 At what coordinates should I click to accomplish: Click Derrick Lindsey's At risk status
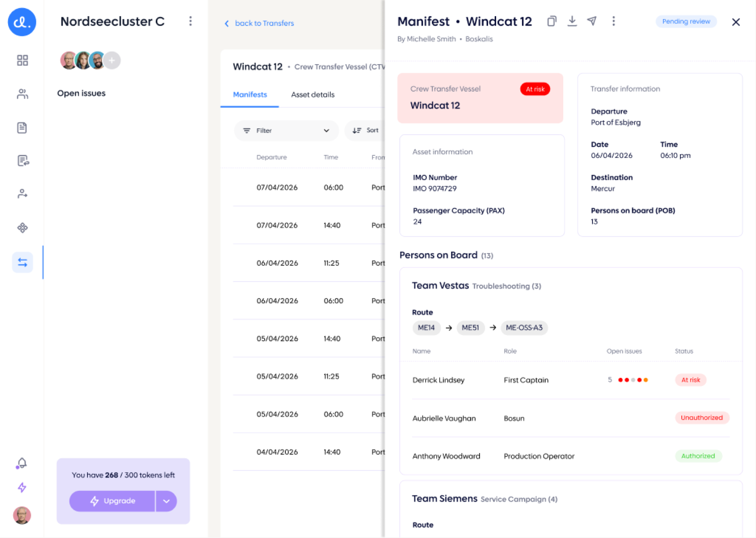(x=690, y=380)
